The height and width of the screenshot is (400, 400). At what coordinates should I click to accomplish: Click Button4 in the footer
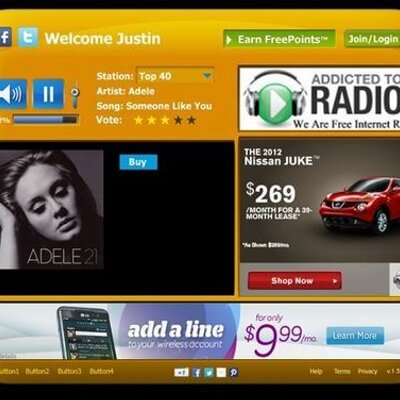[x=101, y=371]
